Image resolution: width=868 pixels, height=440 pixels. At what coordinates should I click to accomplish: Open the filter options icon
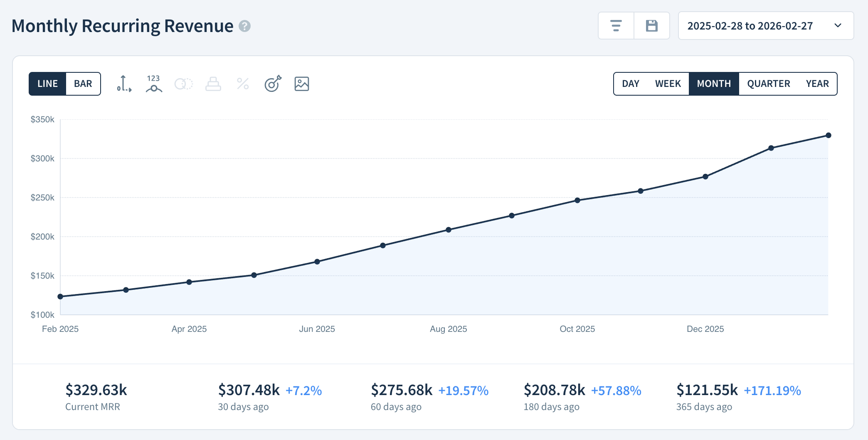pyautogui.click(x=615, y=25)
